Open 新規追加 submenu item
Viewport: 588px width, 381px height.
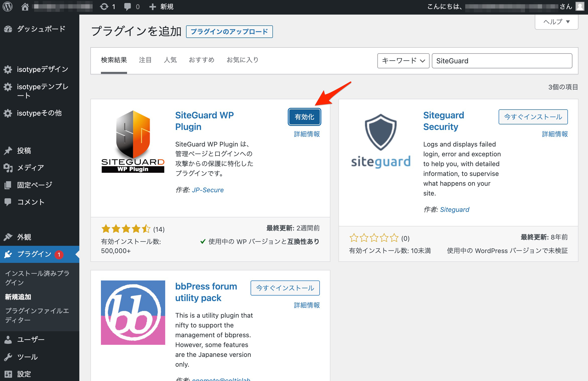click(18, 297)
